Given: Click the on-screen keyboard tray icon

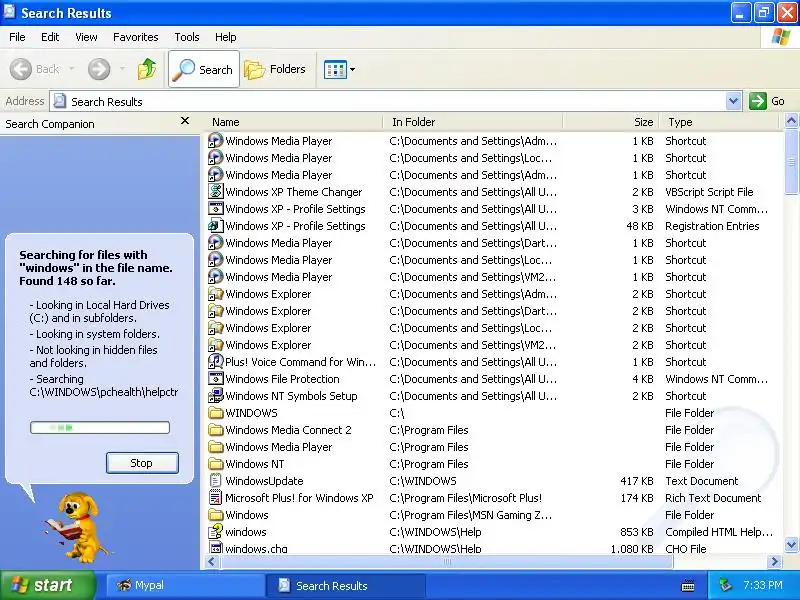Looking at the screenshot, I should (x=688, y=585).
